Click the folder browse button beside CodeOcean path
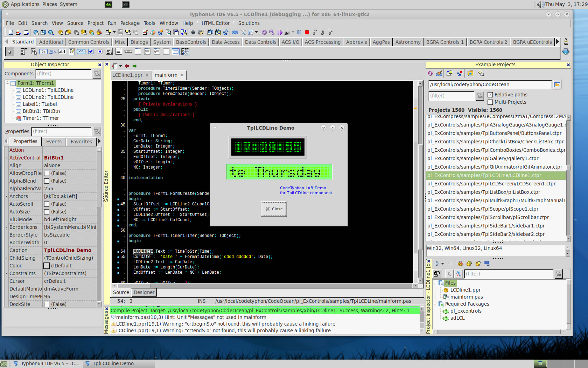This screenshot has height=368, width=588. [x=557, y=84]
